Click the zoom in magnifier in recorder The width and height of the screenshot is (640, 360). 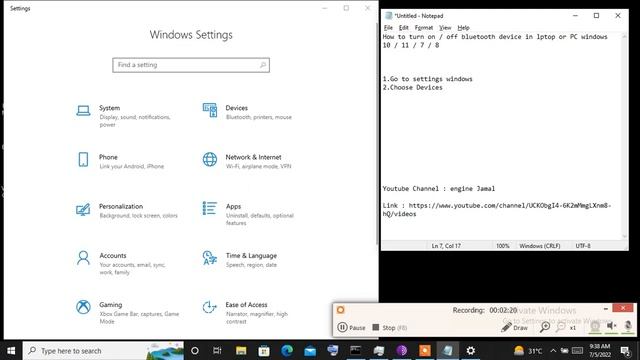point(545,327)
